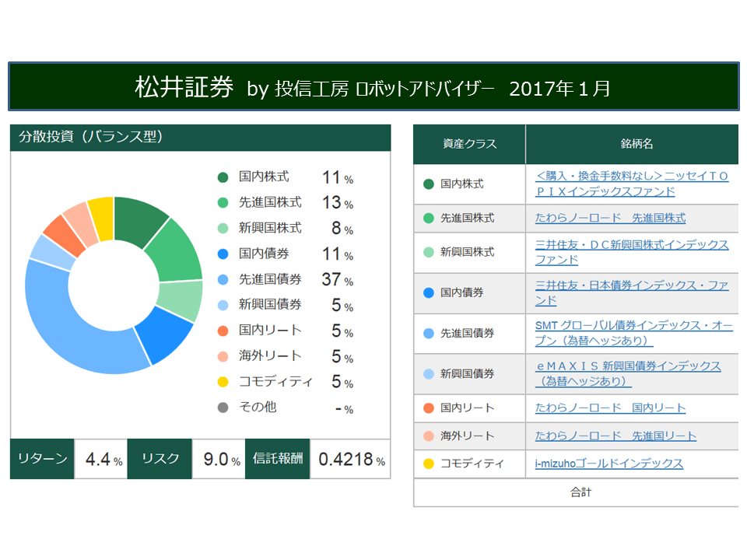Click 新興国債券 cell in the asset class table
747x560 pixels.
pyautogui.click(x=470, y=374)
